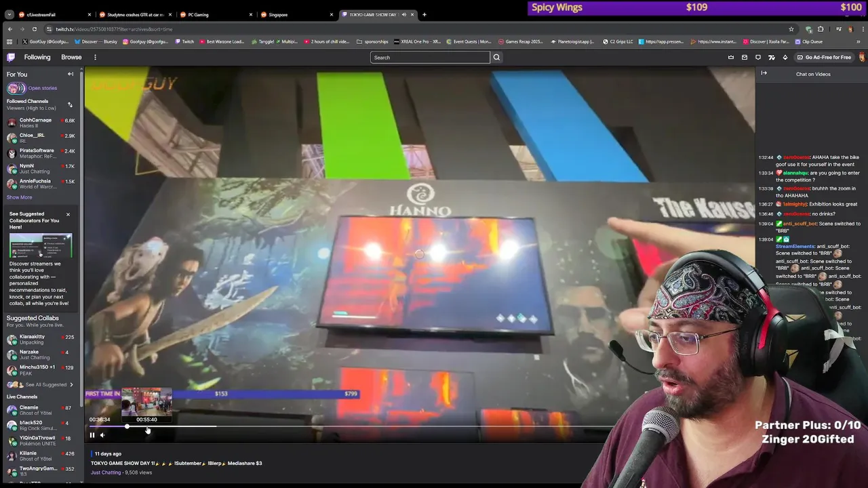Open the translate language icon in Twitch header
Screen dimensions: 868x488
point(771,58)
